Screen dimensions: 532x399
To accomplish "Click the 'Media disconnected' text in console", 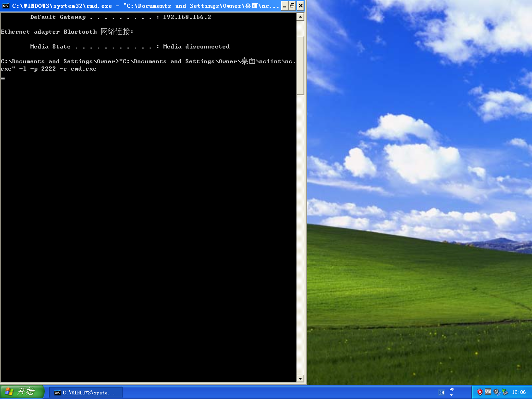I will tap(196, 47).
